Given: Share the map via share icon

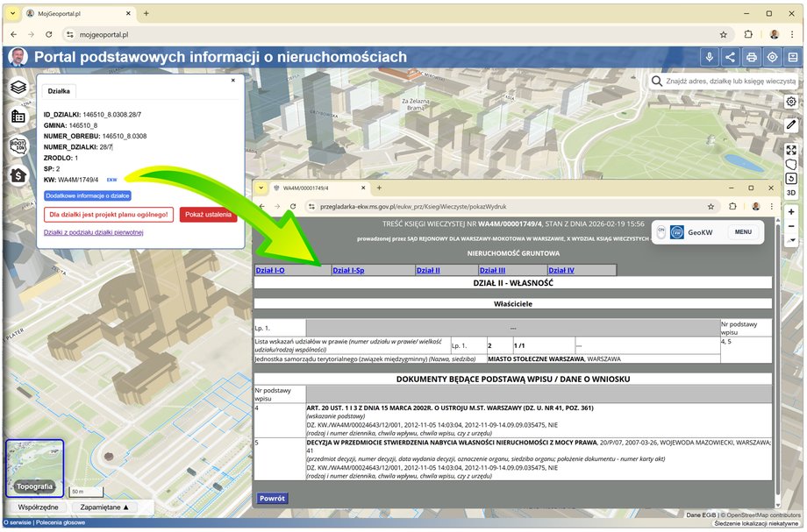Looking at the screenshot, I should pyautogui.click(x=730, y=57).
